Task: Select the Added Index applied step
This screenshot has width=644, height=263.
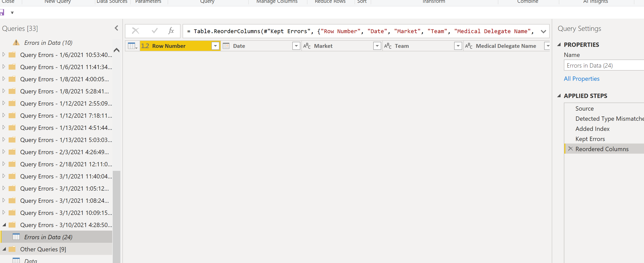Action: tap(592, 129)
